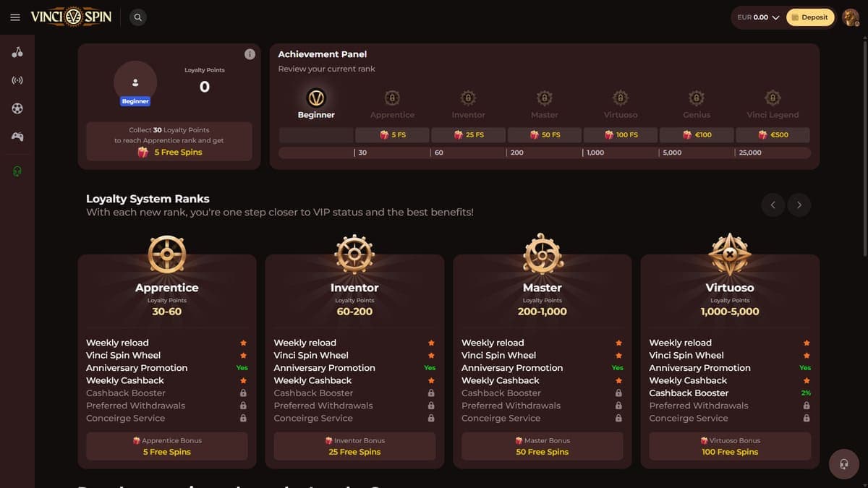Click the Master gear emblem
The width and height of the screenshot is (868, 488).
tap(542, 254)
